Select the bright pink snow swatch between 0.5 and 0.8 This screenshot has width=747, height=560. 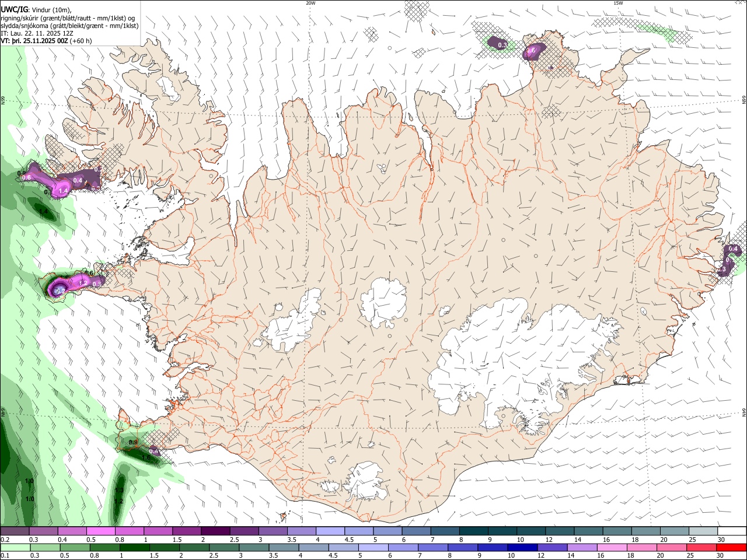tap(100, 531)
